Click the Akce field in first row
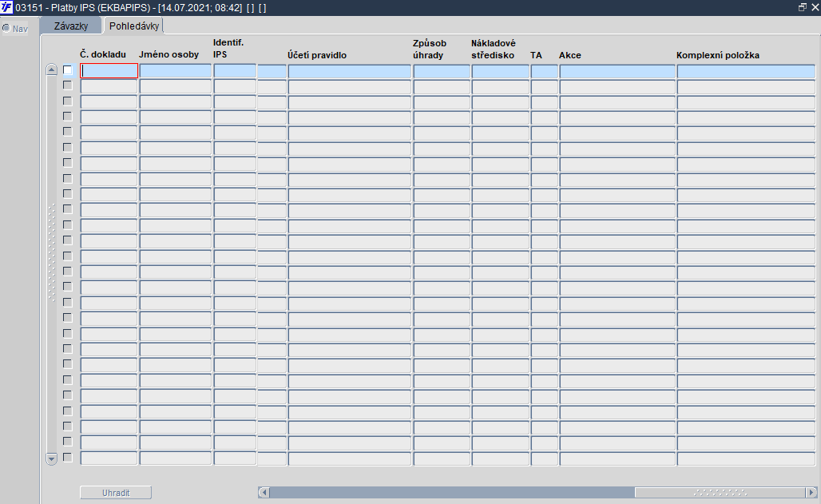Viewport: 821px width, 504px height. (617, 71)
